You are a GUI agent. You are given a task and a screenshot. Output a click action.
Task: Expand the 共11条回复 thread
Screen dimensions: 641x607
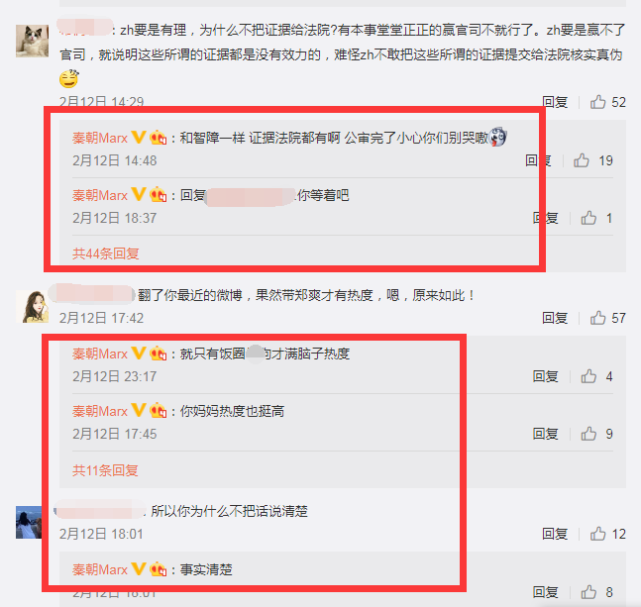[105, 470]
